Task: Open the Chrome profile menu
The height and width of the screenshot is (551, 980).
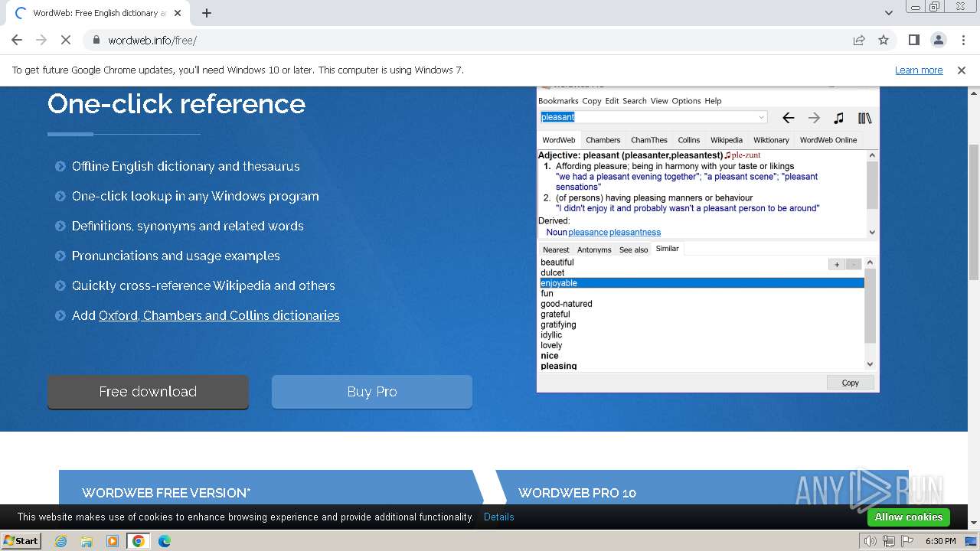Action: [938, 41]
